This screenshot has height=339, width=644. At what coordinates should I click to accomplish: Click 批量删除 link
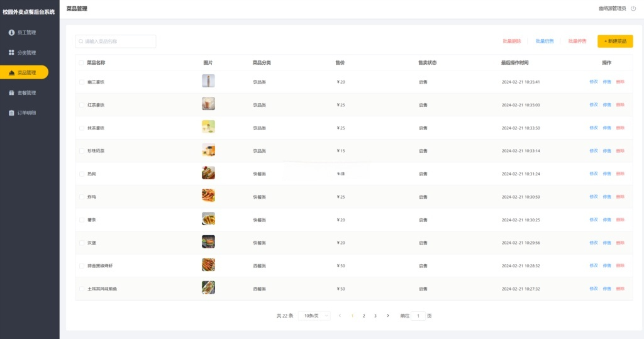coord(511,42)
